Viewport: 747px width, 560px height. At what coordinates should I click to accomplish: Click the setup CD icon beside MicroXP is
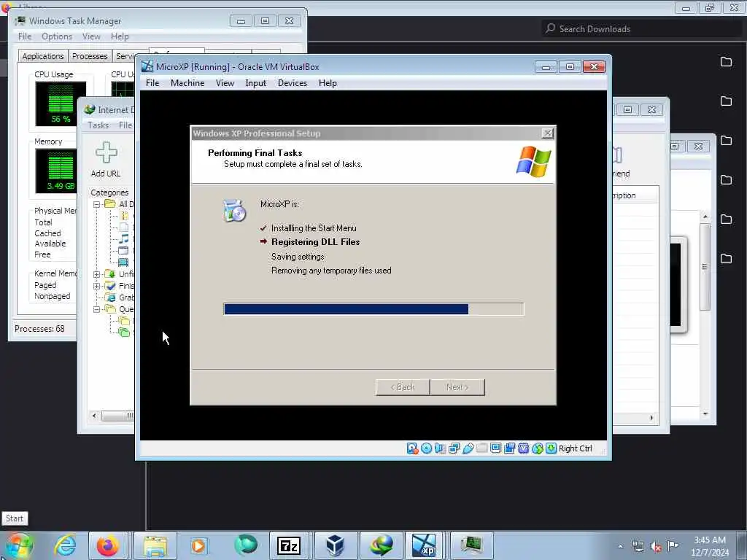pos(234,211)
